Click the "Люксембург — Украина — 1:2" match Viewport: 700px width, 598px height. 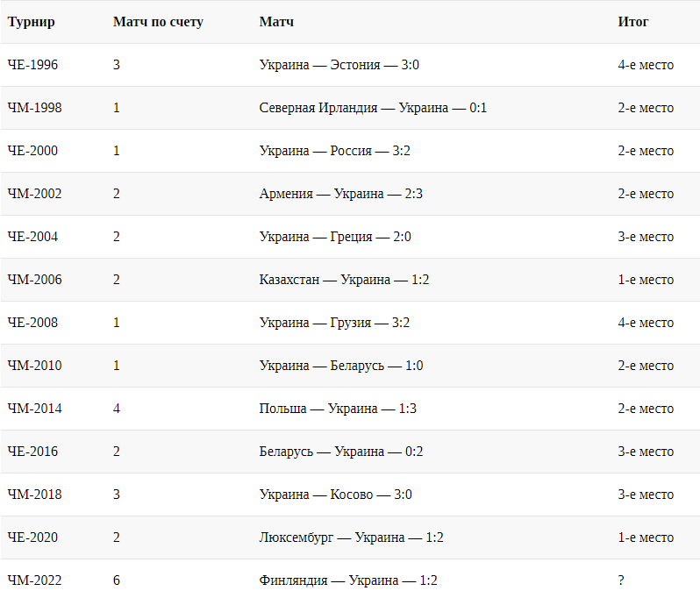352,537
